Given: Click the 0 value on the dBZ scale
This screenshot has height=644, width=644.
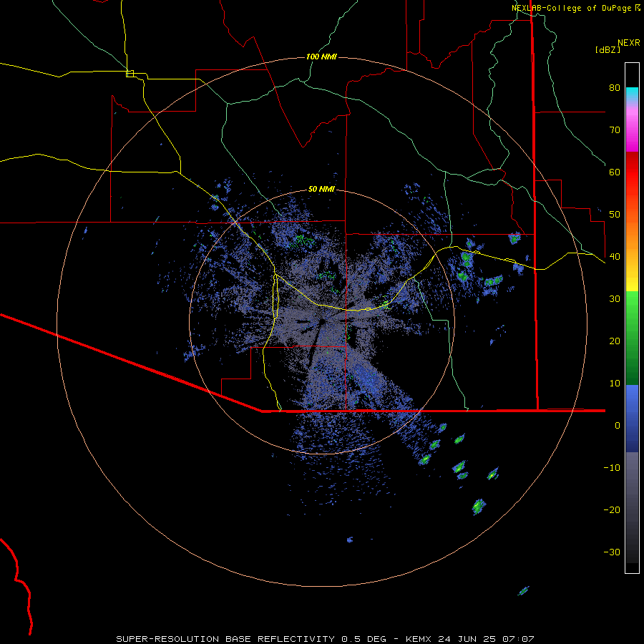Looking at the screenshot, I should pos(618,426).
